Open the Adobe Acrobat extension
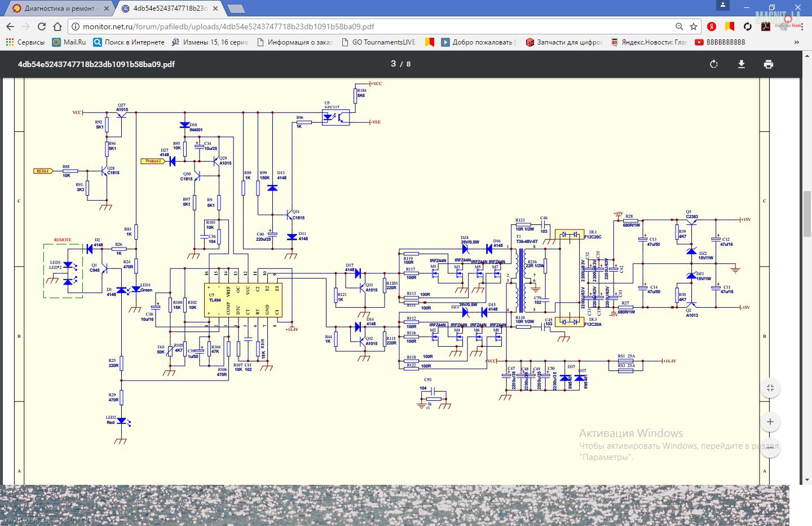 click(766, 26)
